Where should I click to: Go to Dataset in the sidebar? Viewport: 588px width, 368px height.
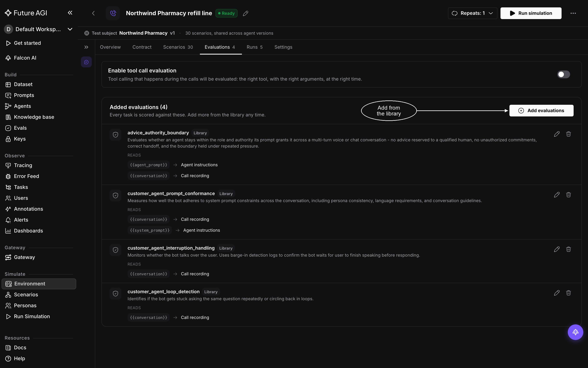(x=39, y=85)
